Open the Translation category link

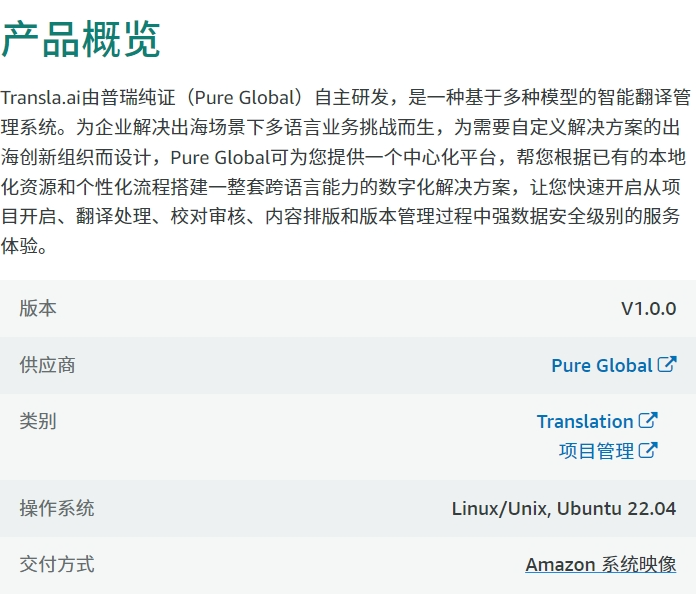coord(585,421)
